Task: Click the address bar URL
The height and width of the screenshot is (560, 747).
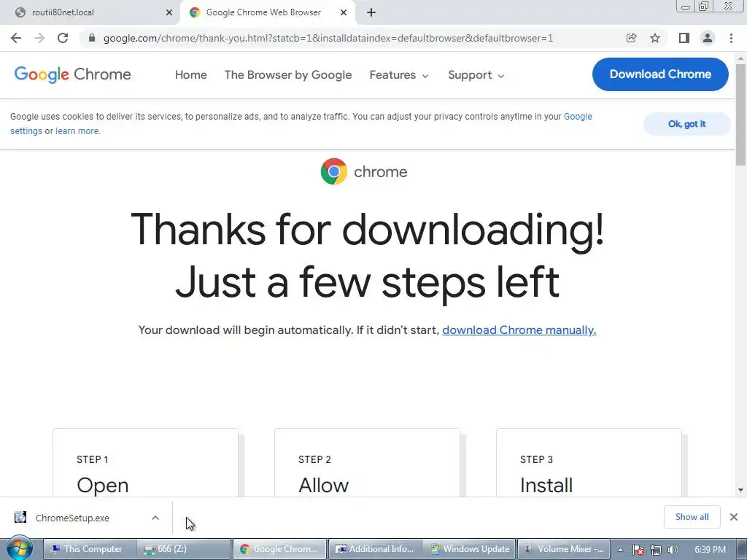Action: (328, 38)
